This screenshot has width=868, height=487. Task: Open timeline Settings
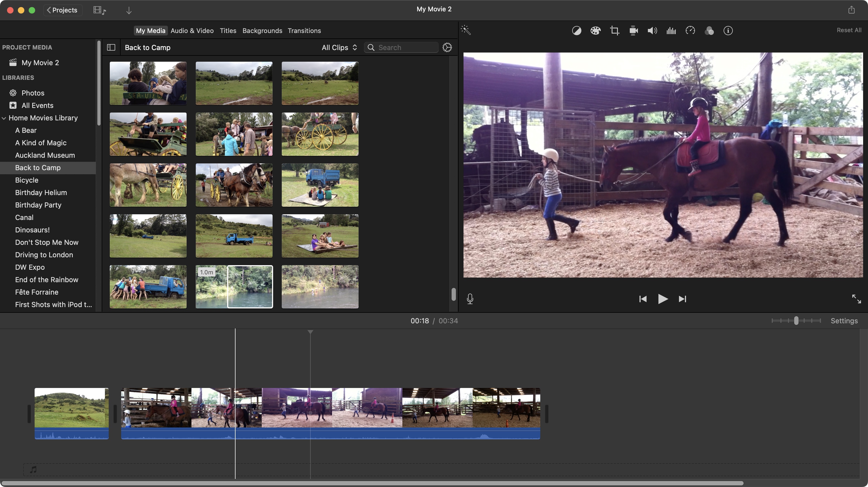click(x=844, y=321)
